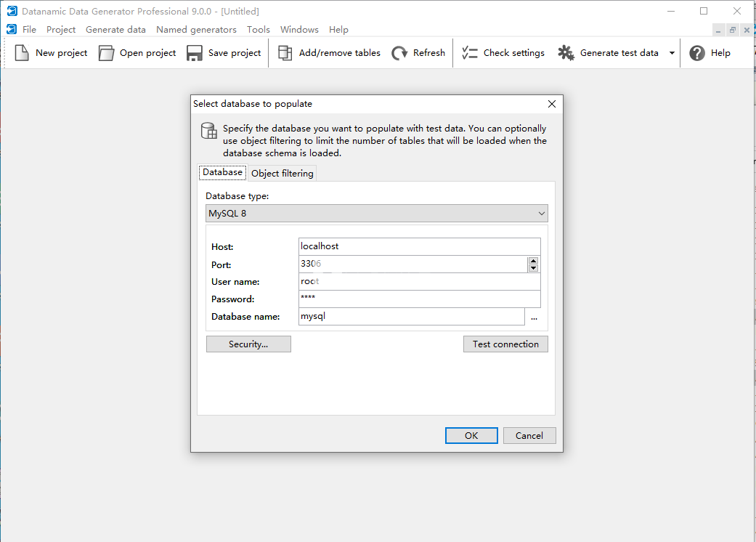Click the User name field
This screenshot has width=756, height=542.
[420, 282]
